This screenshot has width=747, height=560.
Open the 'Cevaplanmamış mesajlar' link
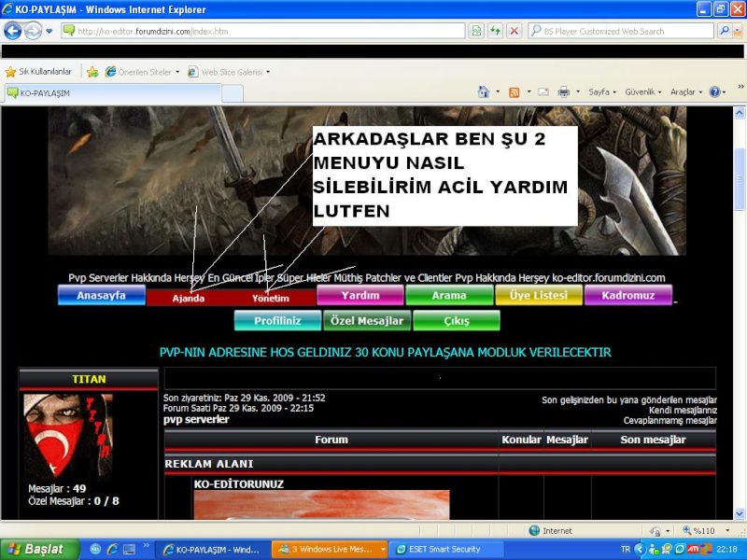tap(669, 421)
